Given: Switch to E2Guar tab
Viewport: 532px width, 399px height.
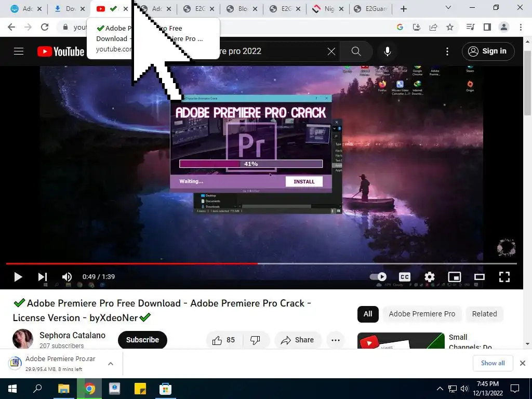Looking at the screenshot, I should [371, 9].
